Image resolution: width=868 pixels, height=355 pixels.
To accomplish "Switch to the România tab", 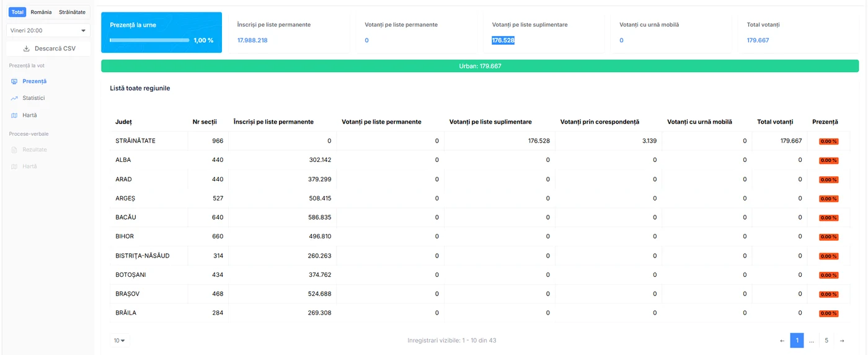I will click(x=41, y=12).
